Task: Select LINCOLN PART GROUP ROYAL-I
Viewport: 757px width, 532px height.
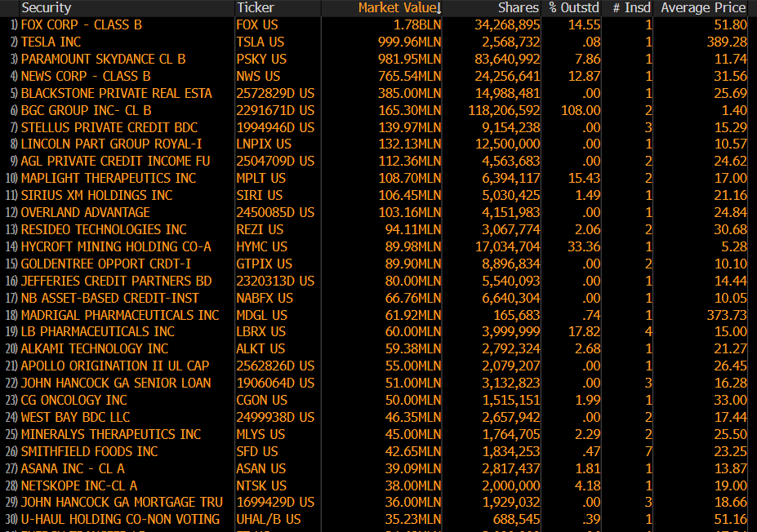Action: click(x=112, y=144)
